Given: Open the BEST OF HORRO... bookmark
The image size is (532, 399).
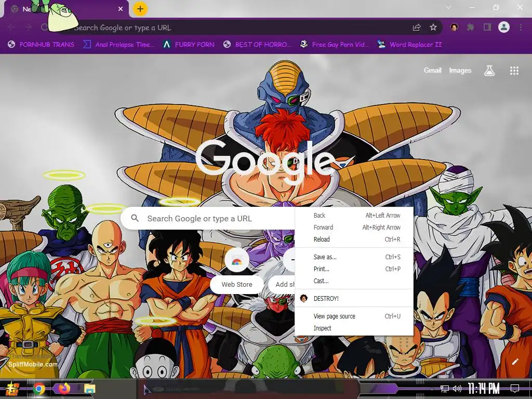Looking at the screenshot, I should pos(257,45).
